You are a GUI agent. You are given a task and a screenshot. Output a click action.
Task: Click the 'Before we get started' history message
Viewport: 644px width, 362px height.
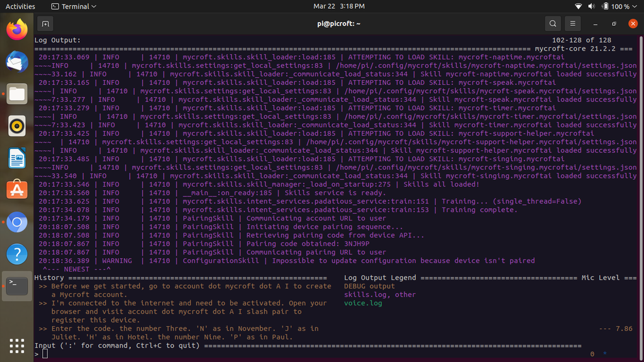pyautogui.click(x=185, y=290)
